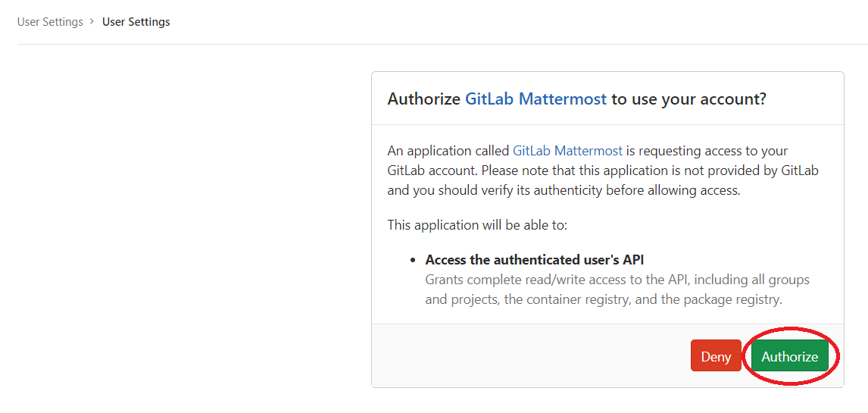Screen dimensions: 868x413
Task: Open GitLab Mattermost link in the heading
Action: pyautogui.click(x=535, y=99)
